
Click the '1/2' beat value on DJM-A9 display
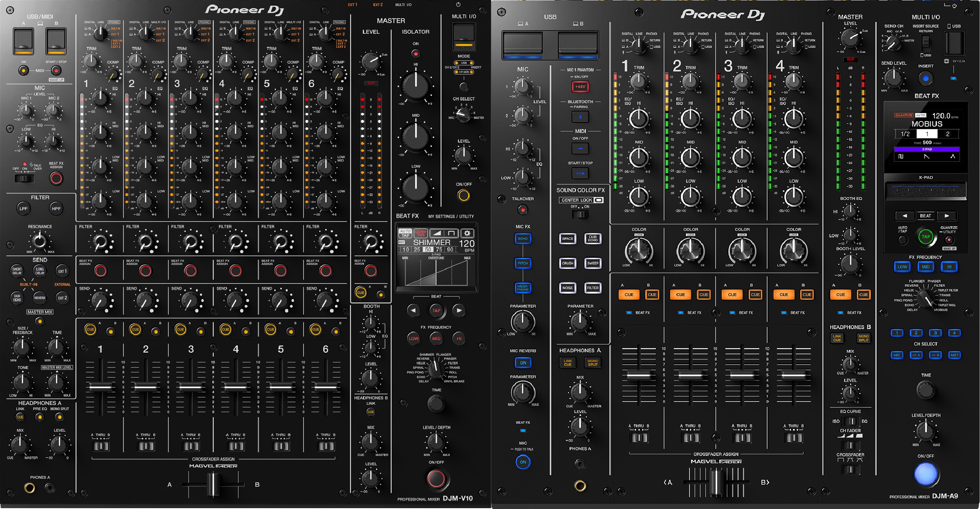pos(905,134)
